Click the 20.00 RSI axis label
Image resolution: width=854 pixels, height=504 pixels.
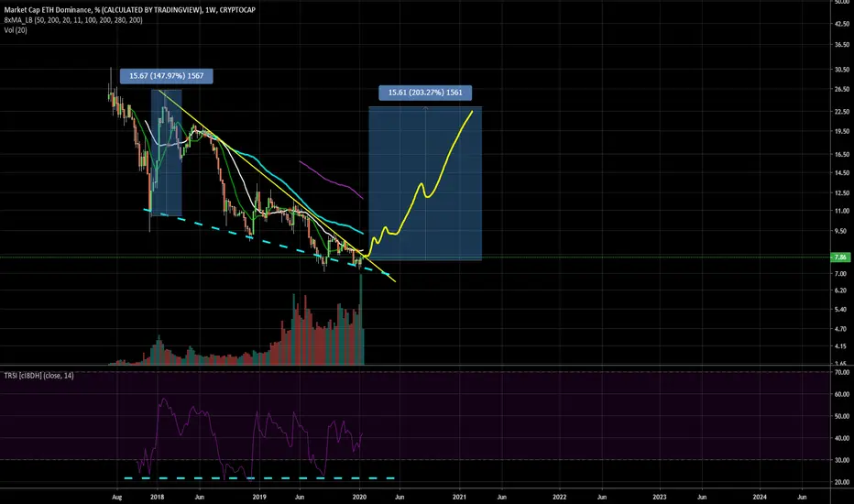point(842,482)
